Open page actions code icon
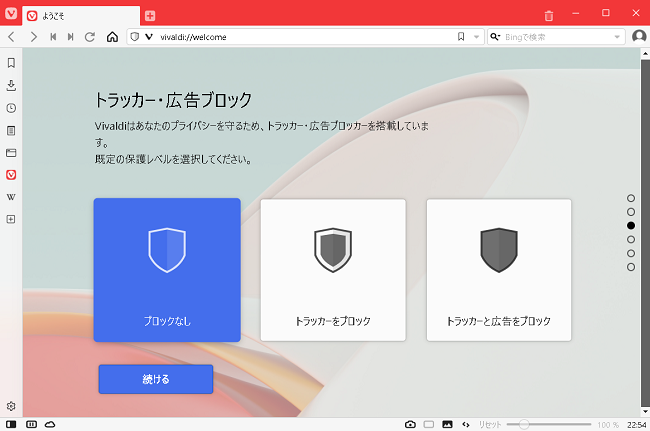650x431 pixels. [466, 424]
